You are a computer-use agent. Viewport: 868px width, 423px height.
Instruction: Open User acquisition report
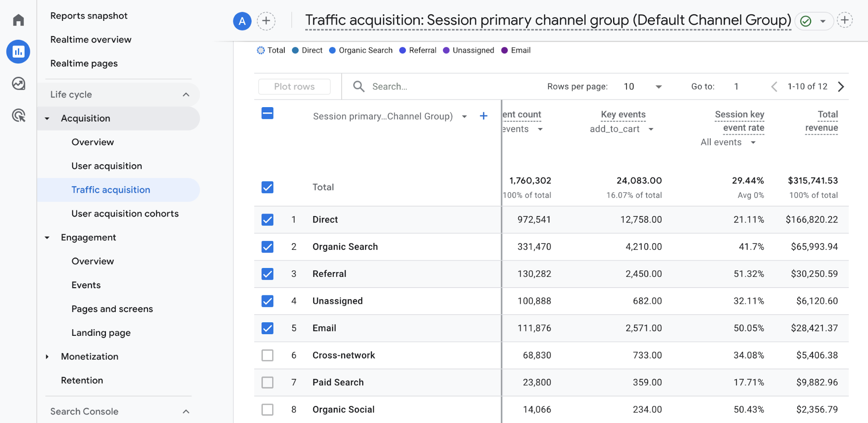[x=107, y=166]
